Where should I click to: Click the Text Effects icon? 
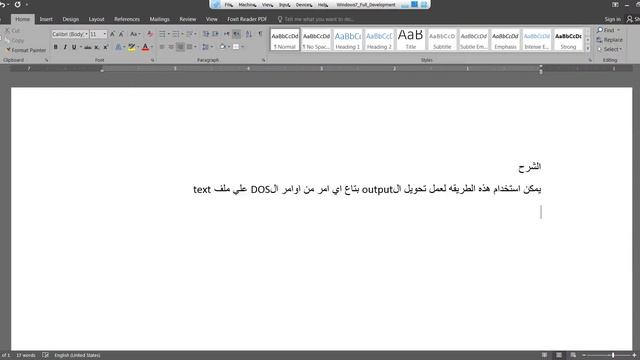coord(118,47)
